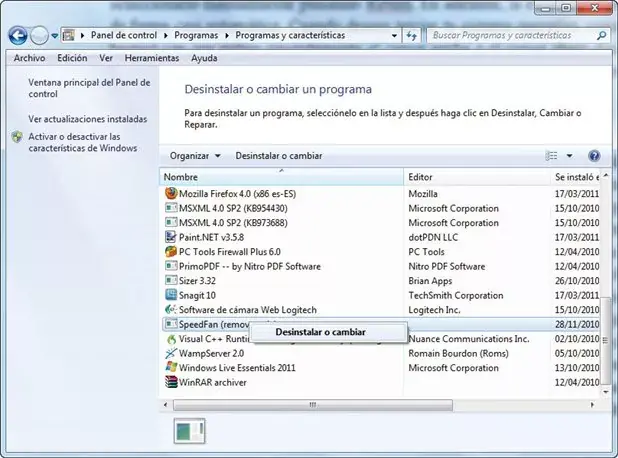
Task: Select PrimoPDF -- by Nitro PDF Software
Action: [250, 266]
